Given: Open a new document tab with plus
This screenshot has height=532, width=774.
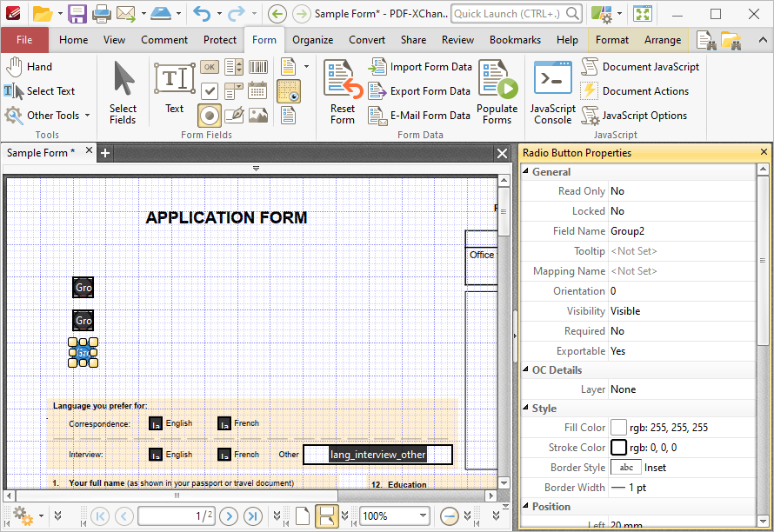Looking at the screenshot, I should tap(104, 153).
